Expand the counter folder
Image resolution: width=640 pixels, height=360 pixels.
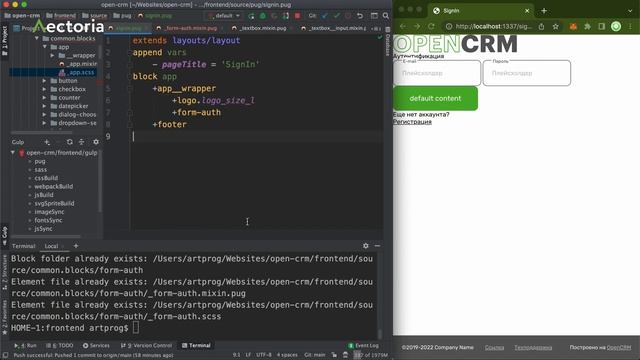point(44,98)
